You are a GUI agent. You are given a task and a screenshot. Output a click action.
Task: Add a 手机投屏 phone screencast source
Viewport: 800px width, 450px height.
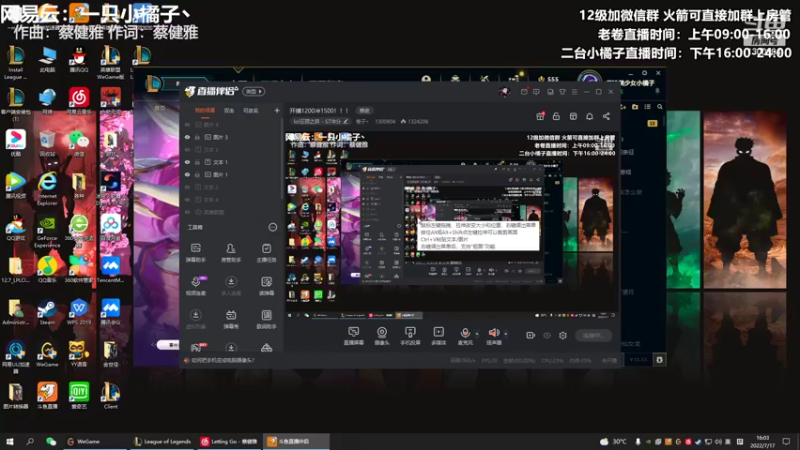point(410,336)
